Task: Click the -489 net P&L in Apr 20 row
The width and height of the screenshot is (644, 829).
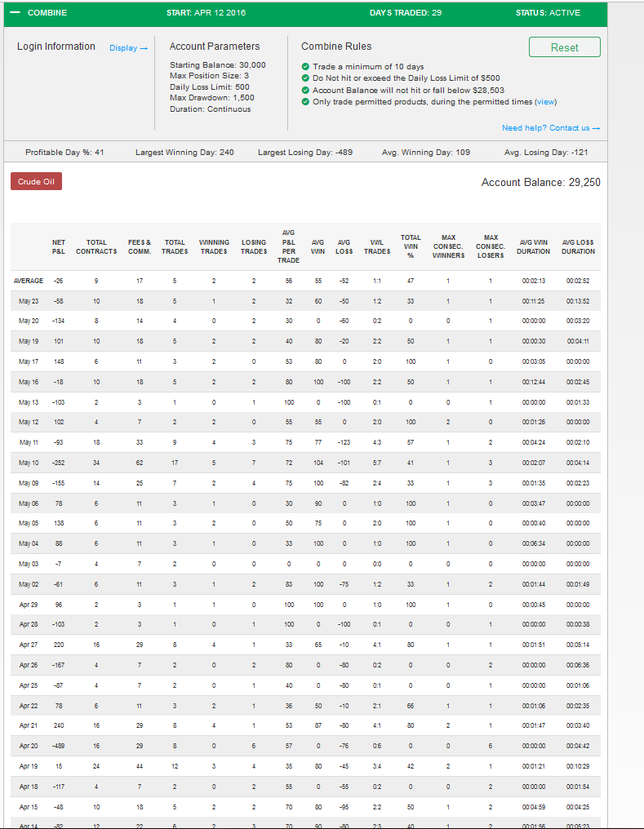Action: 59,746
